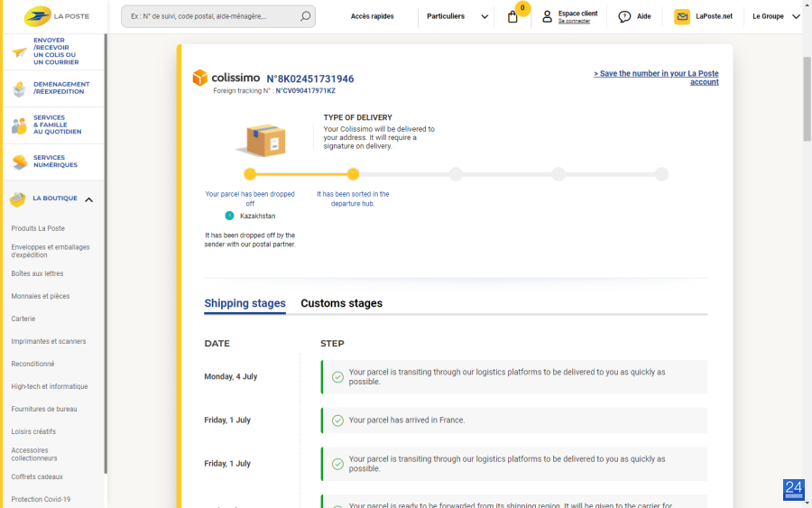The height and width of the screenshot is (508, 812).
Task: Open Accessoires collectionneurs category
Action: (x=34, y=454)
